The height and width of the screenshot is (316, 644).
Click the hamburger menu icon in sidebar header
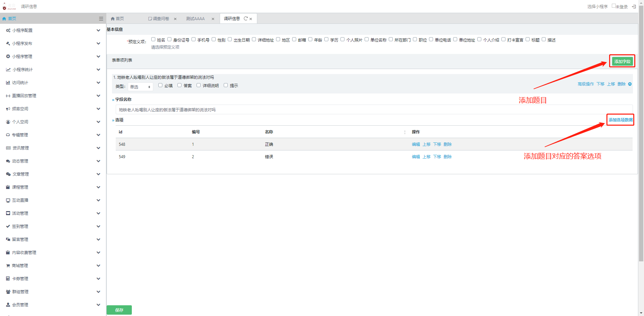101,19
